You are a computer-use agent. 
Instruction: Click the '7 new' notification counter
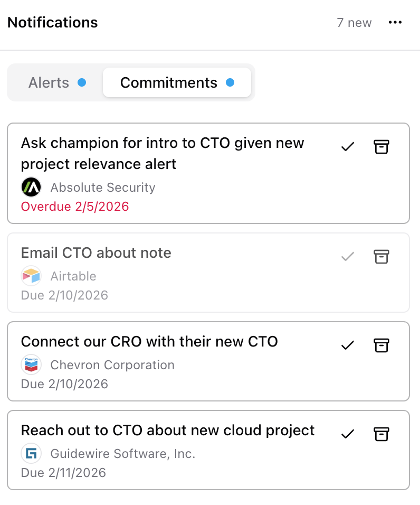[355, 22]
